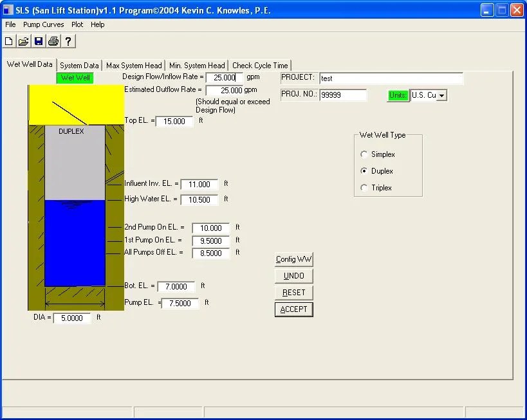Switch to the System Data tab

coord(79,65)
